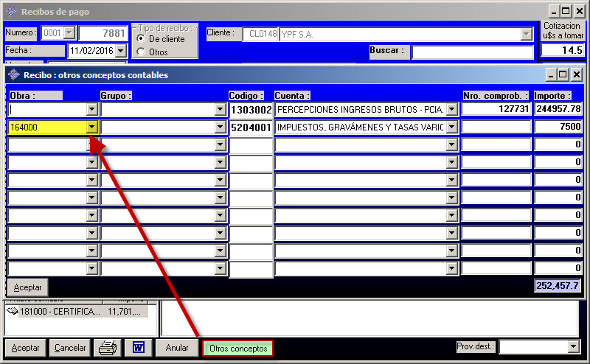Click the Word export icon button
The width and height of the screenshot is (590, 364).
coord(138,348)
